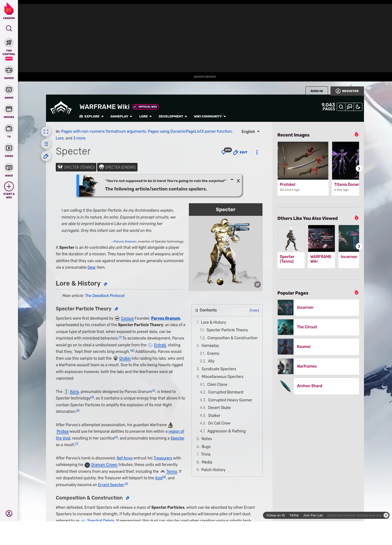392x545 pixels.
Task: Click the Register button
Action: click(347, 91)
